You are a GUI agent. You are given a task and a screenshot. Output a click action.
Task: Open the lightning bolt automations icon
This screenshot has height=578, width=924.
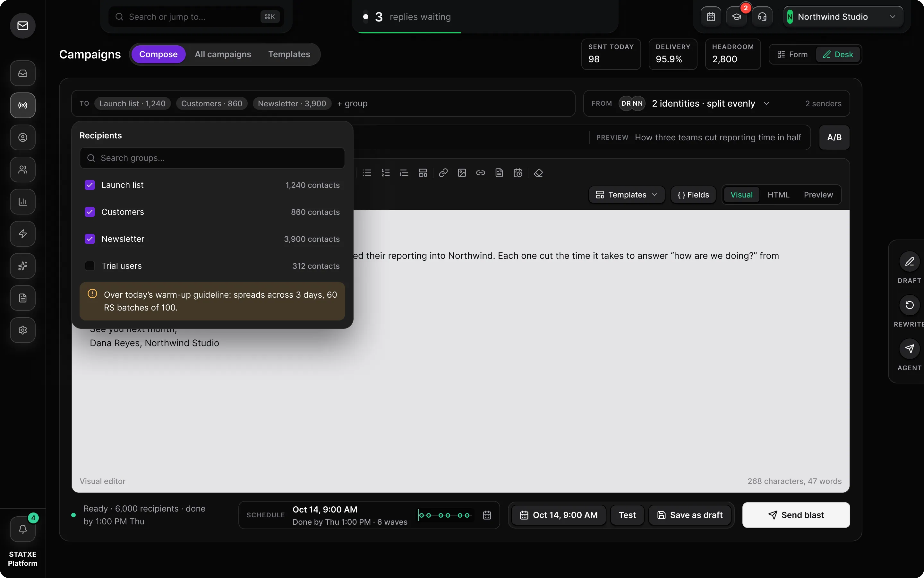[23, 233]
